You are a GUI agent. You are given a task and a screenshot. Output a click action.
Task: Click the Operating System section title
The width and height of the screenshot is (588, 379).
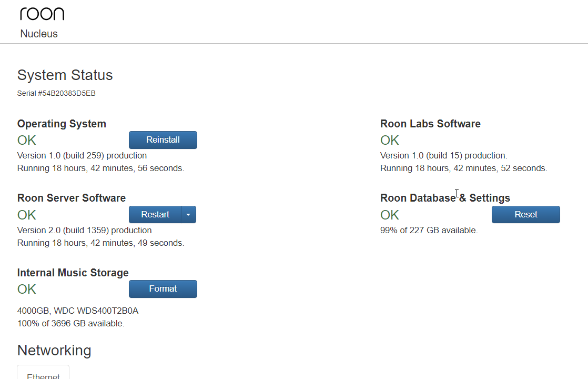62,123
